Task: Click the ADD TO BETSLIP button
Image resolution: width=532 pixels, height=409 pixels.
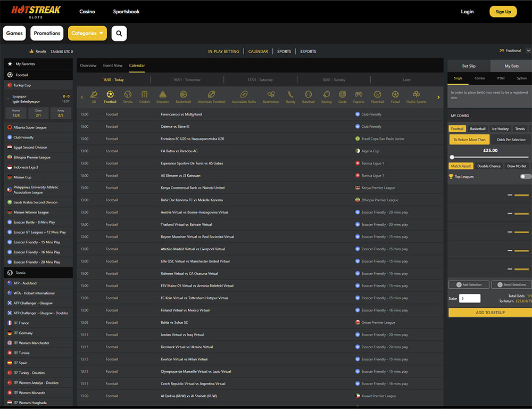Action: pyautogui.click(x=490, y=313)
